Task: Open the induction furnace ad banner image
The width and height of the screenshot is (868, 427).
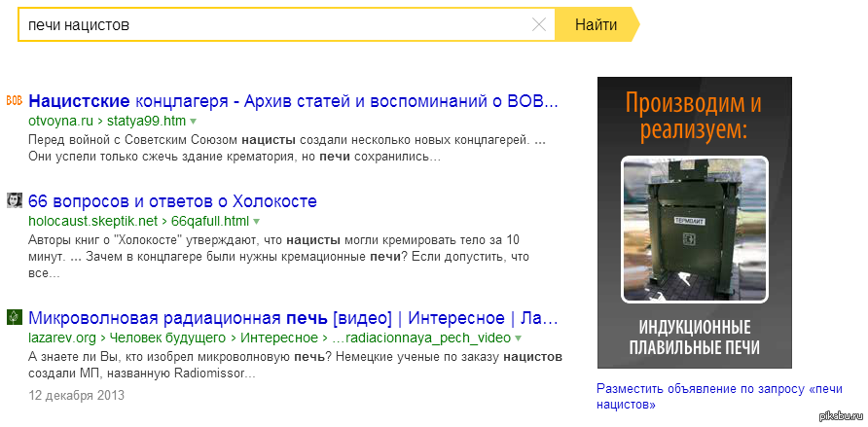Action: coord(694,222)
